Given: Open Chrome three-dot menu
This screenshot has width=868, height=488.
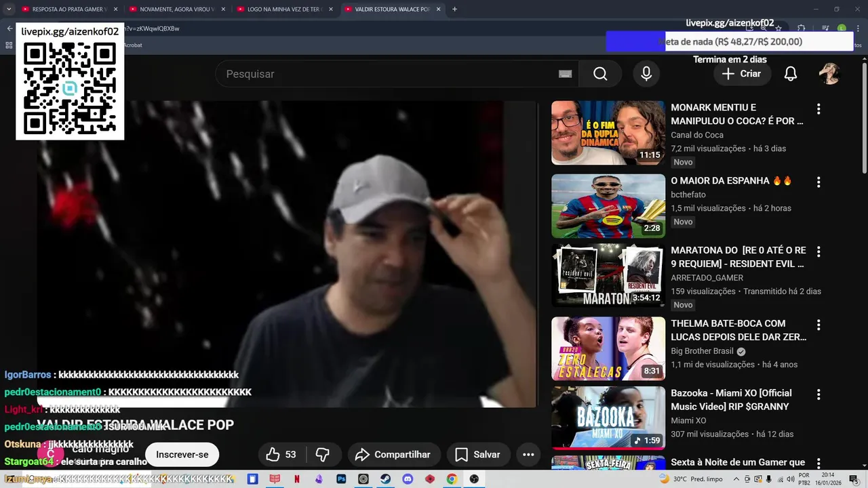Looking at the screenshot, I should (x=857, y=28).
